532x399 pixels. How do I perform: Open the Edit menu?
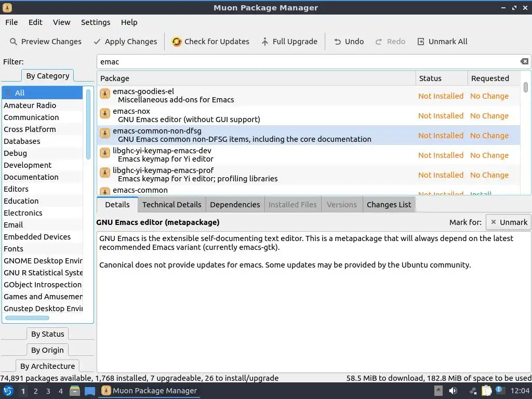tap(35, 22)
